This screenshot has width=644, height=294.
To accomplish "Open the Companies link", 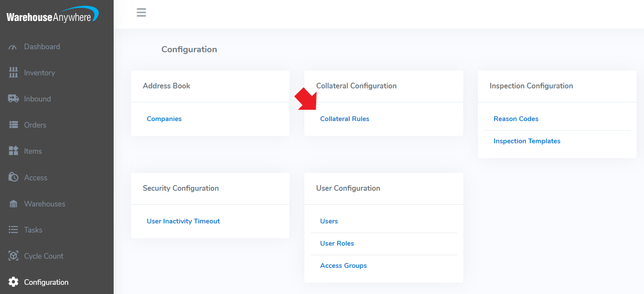I will pyautogui.click(x=164, y=119).
